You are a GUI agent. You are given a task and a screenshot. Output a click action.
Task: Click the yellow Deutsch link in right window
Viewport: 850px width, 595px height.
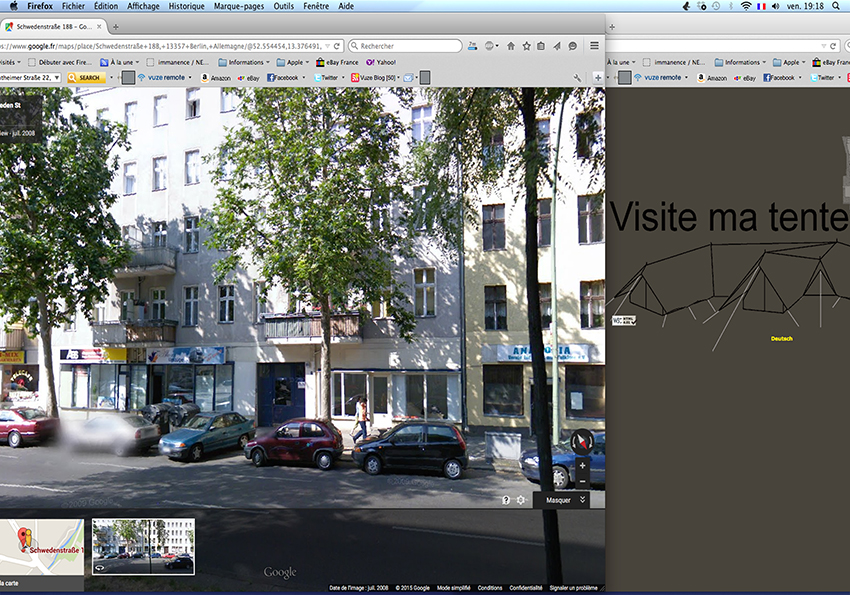click(x=782, y=339)
